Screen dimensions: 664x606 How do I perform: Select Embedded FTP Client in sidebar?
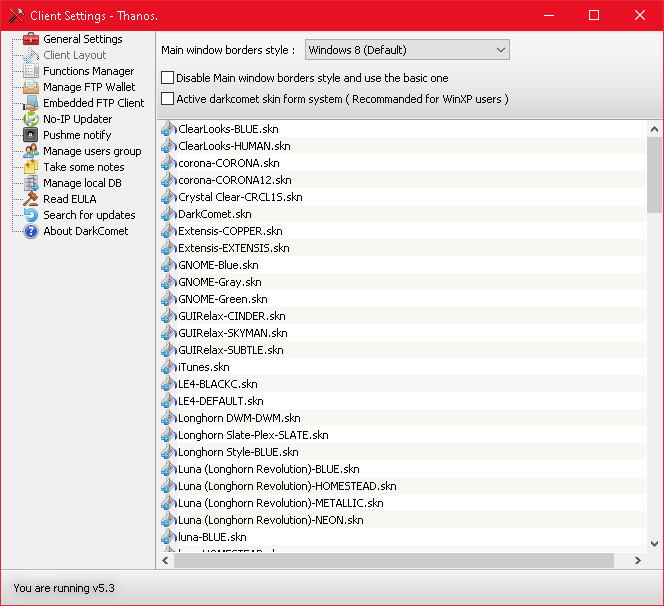coord(93,103)
